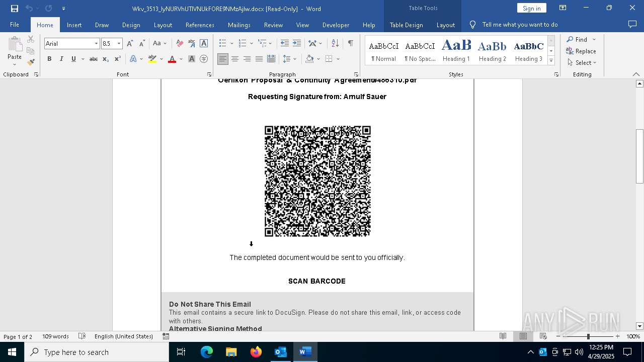Click Find in Editing group

click(x=577, y=39)
